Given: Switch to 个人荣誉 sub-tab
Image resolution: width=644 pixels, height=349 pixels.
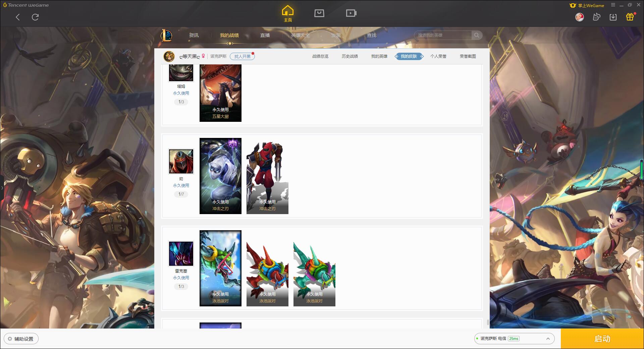Looking at the screenshot, I should (x=438, y=56).
